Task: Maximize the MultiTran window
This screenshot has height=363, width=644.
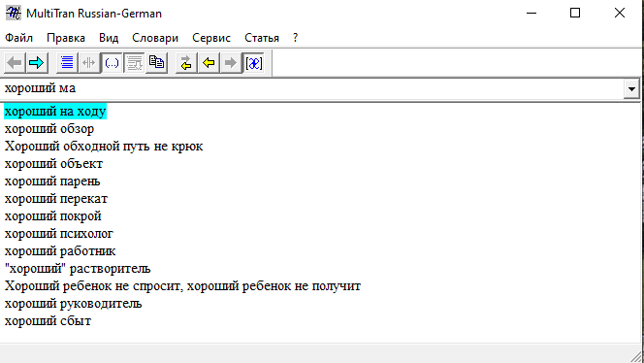Action: 575,14
